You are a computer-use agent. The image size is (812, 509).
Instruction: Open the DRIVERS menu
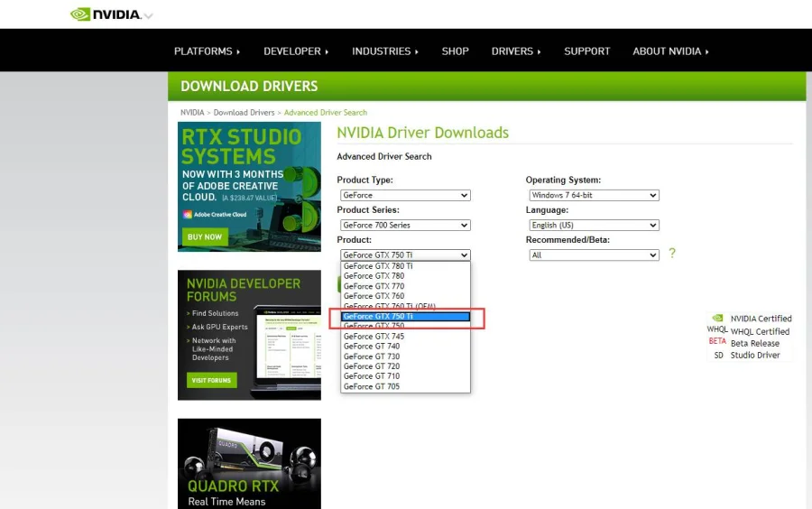pos(516,51)
